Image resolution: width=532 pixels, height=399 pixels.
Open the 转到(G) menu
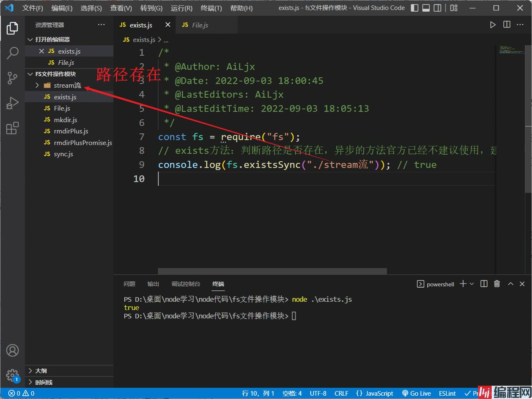click(151, 8)
